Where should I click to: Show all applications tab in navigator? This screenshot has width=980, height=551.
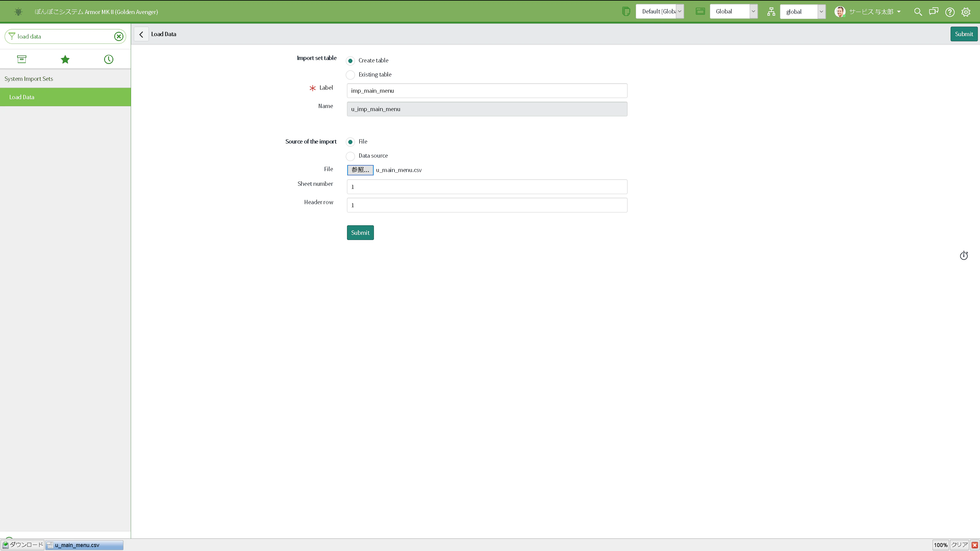pyautogui.click(x=22, y=59)
